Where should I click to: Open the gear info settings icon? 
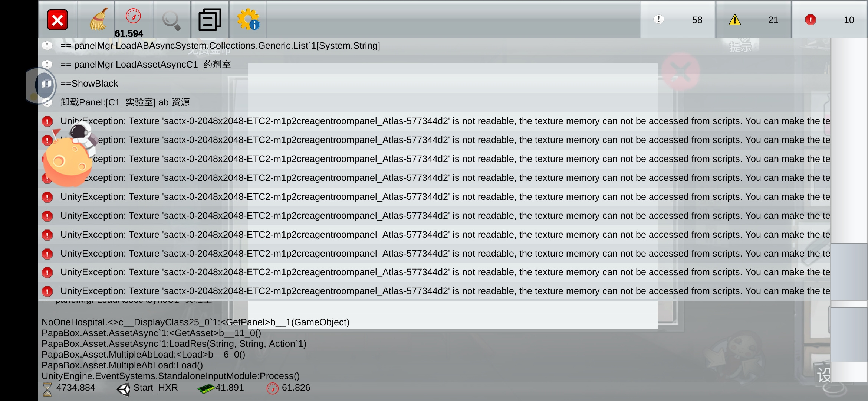[x=248, y=20]
